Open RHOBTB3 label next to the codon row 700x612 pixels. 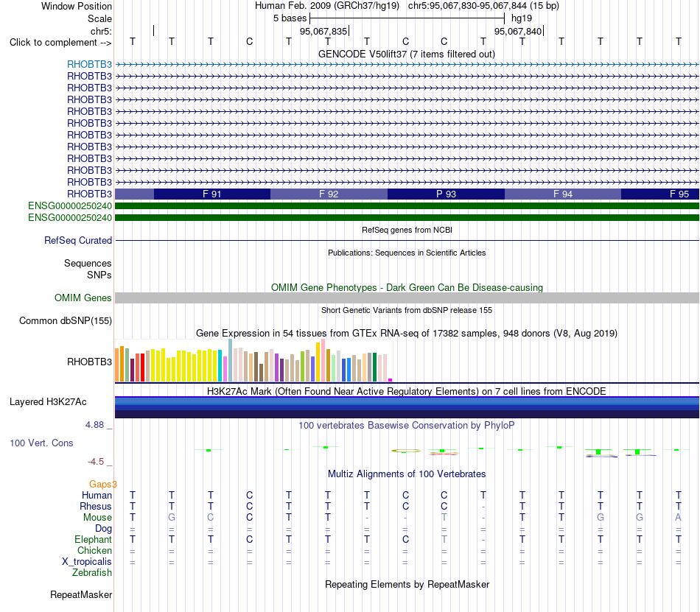pyautogui.click(x=89, y=194)
